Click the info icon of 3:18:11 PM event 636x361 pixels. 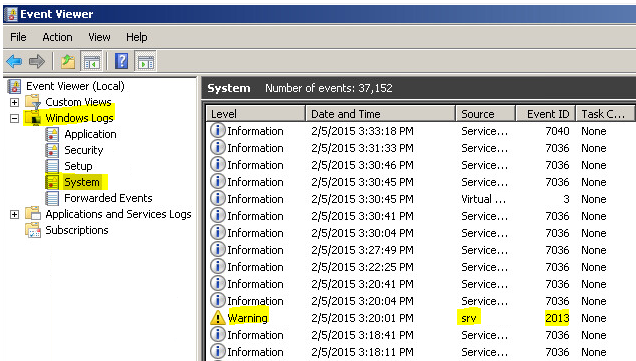point(218,352)
